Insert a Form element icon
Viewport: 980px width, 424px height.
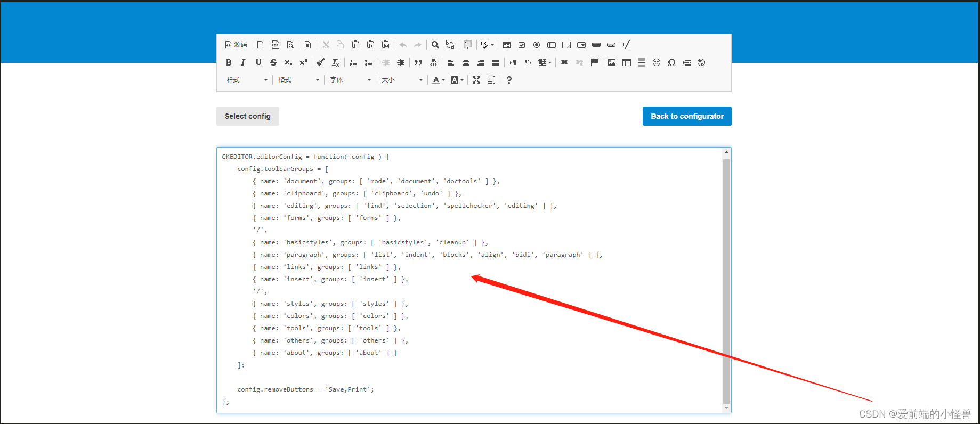[x=507, y=45]
